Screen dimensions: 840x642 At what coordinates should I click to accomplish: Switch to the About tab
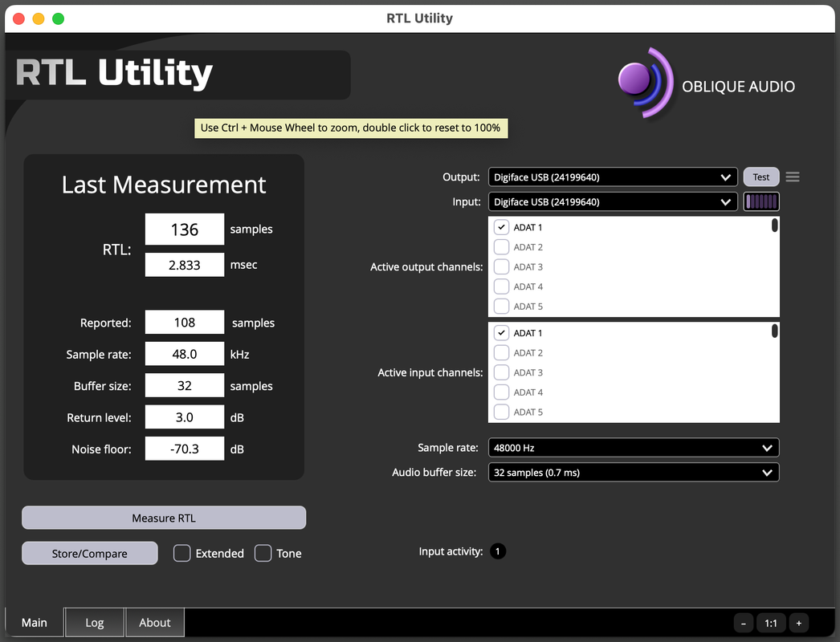pos(155,623)
